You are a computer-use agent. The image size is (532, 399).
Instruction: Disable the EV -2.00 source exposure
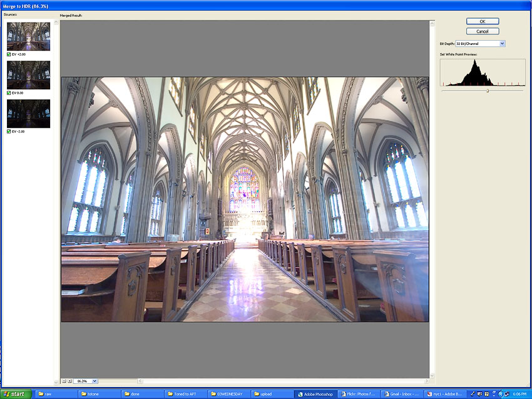click(9, 131)
